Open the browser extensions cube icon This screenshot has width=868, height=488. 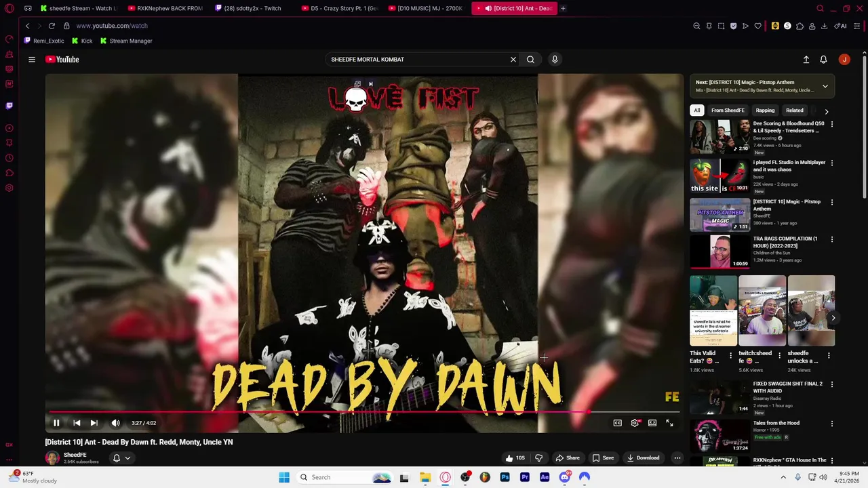800,26
